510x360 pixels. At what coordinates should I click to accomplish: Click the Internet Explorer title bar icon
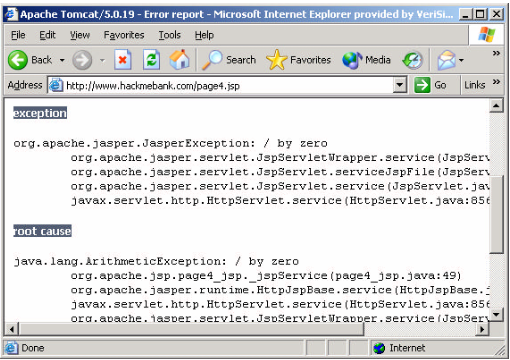click(x=11, y=14)
